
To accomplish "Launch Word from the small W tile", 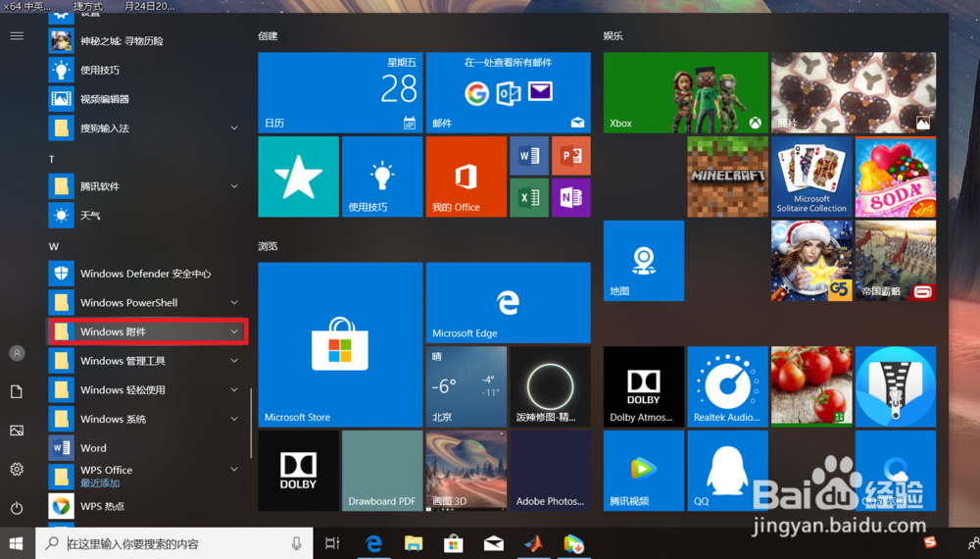I will [529, 156].
